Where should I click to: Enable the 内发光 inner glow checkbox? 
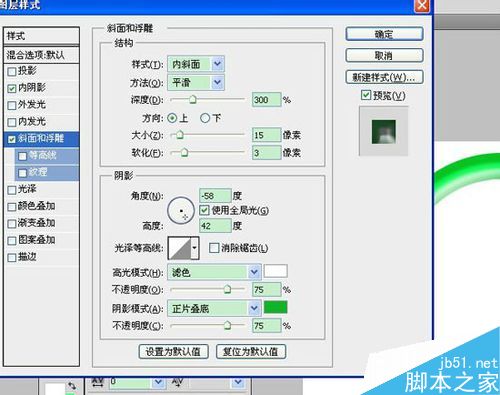click(x=12, y=122)
